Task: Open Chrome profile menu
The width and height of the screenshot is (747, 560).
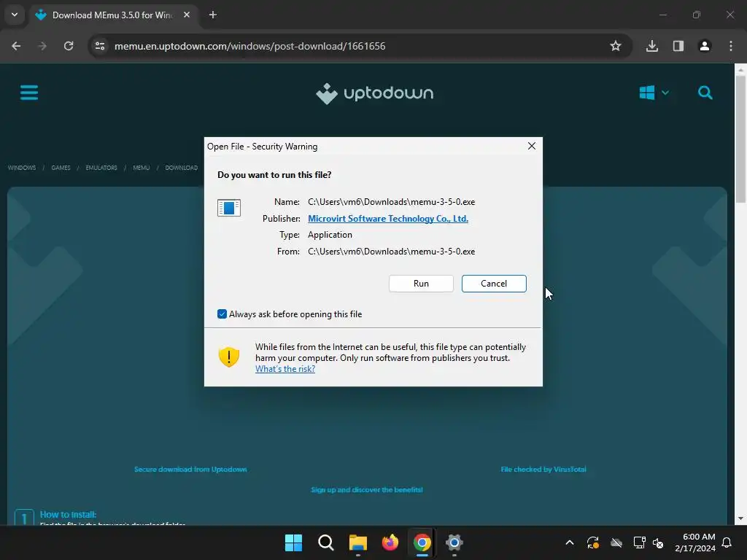Action: pyautogui.click(x=705, y=46)
